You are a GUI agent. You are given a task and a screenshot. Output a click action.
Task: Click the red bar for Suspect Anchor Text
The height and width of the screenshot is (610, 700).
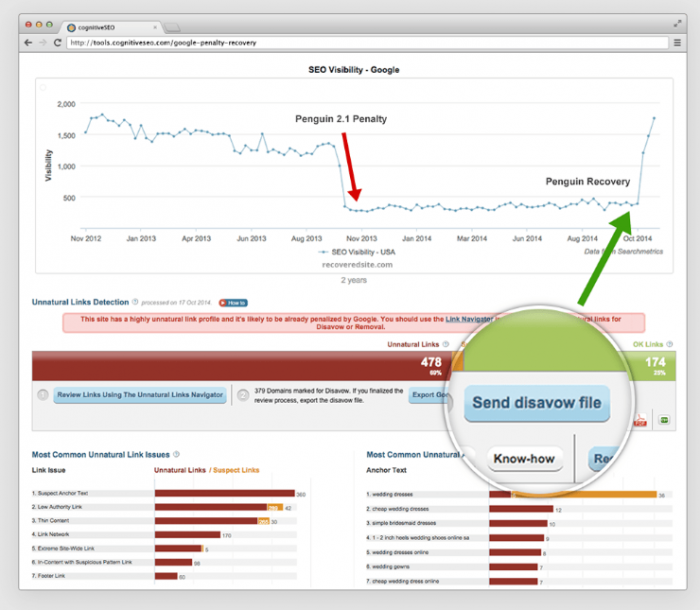pyautogui.click(x=225, y=493)
